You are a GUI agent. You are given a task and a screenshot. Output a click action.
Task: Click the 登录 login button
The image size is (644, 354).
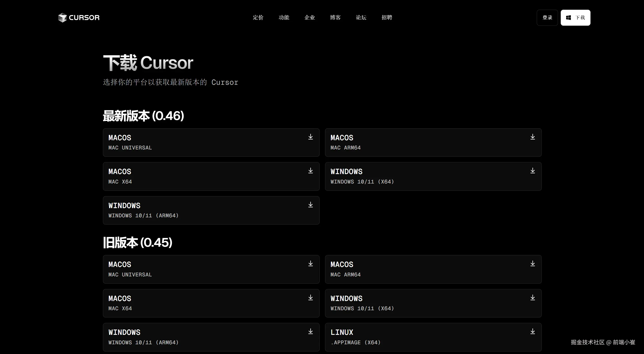(x=547, y=18)
